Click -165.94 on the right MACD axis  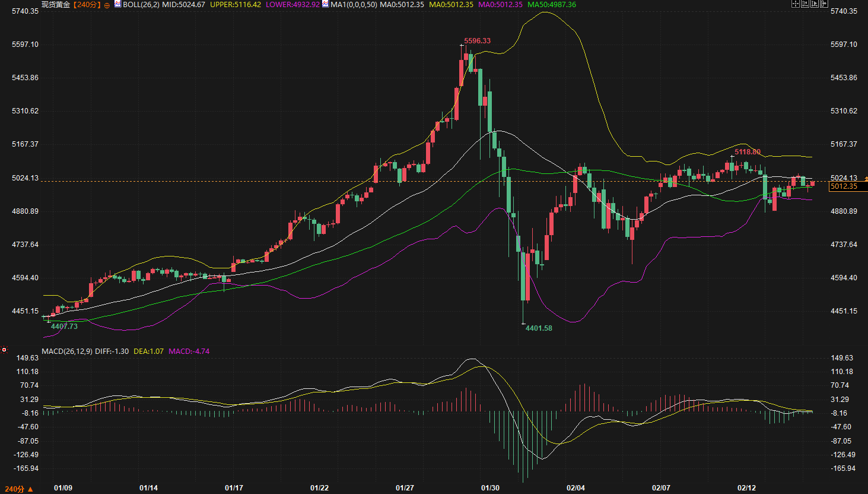coord(843,468)
